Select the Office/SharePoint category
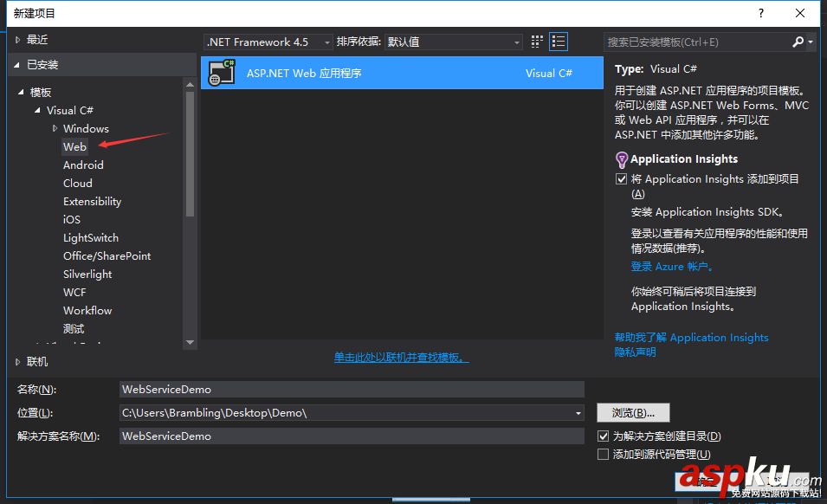This screenshot has width=827, height=504. [107, 255]
